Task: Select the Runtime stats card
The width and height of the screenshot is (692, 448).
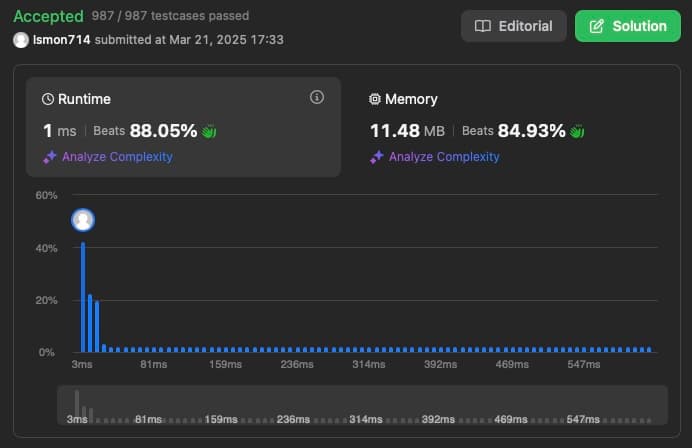Action: click(x=183, y=127)
